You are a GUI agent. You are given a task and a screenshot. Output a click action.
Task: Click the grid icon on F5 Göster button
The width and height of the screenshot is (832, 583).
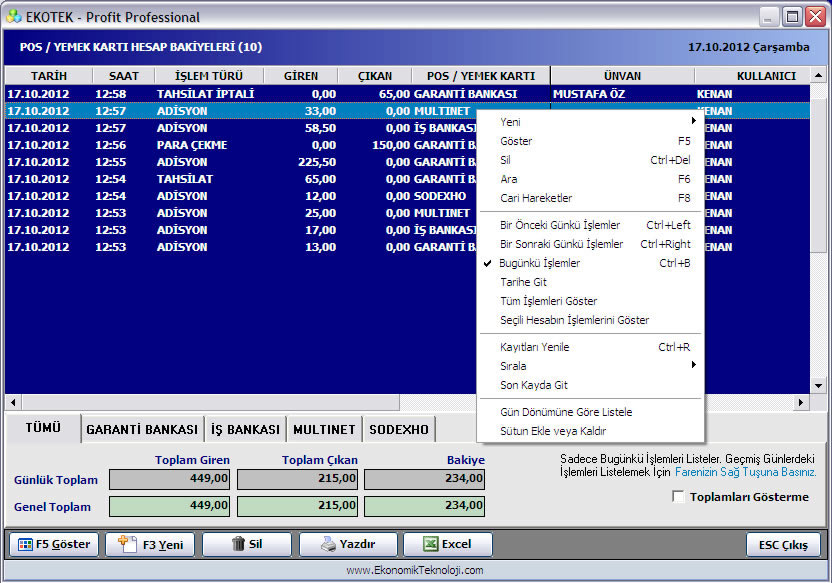tap(25, 545)
